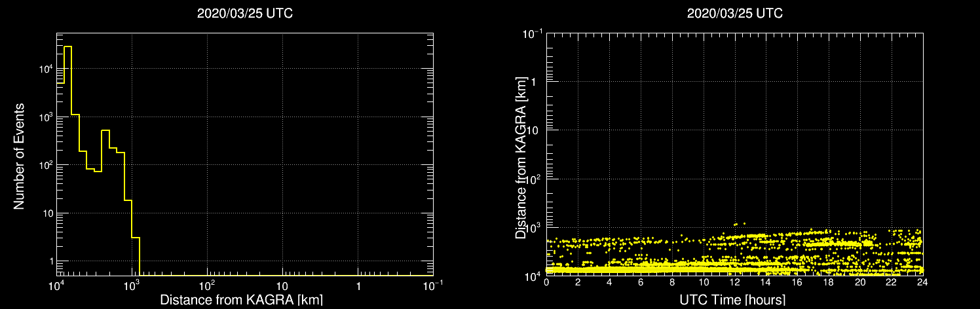Click the 4 hour tick on the UTC axis
Viewport: 980px width, 309px height.
pyautogui.click(x=609, y=283)
